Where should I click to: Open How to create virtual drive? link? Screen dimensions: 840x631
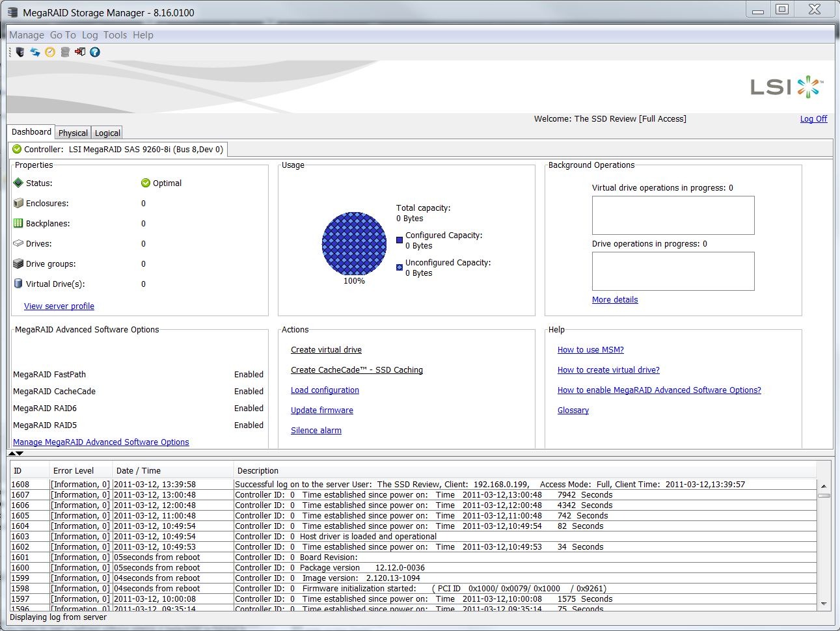608,370
